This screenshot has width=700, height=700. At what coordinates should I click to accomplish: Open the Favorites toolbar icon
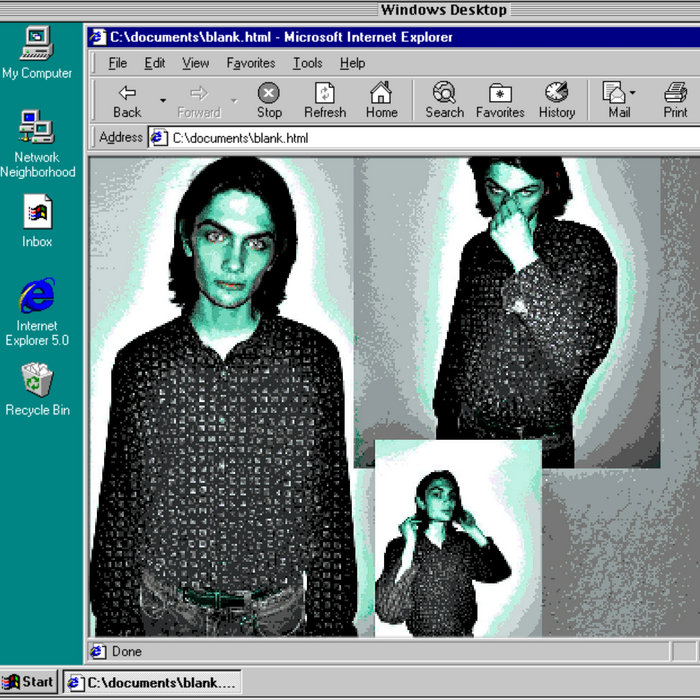point(500,93)
